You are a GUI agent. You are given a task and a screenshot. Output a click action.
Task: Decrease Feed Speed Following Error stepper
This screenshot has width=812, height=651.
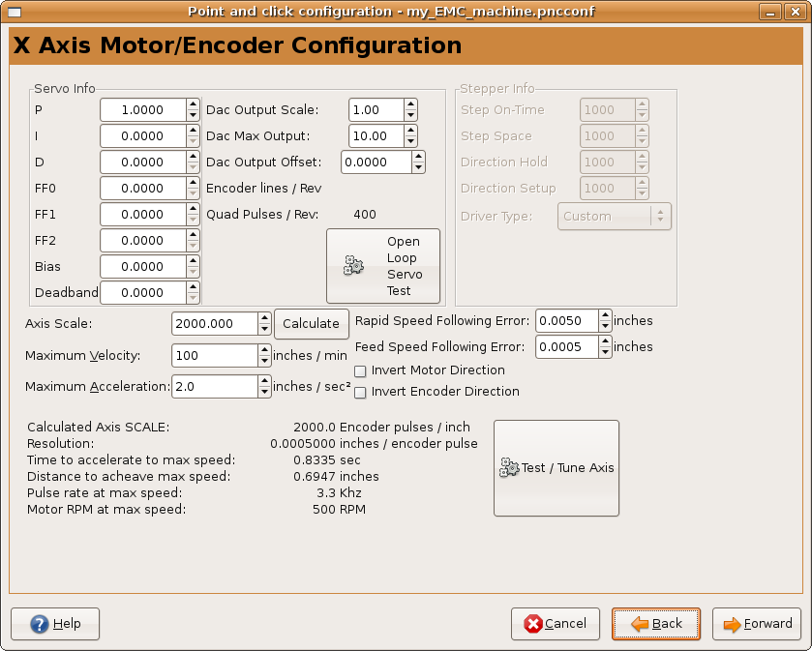coord(606,352)
